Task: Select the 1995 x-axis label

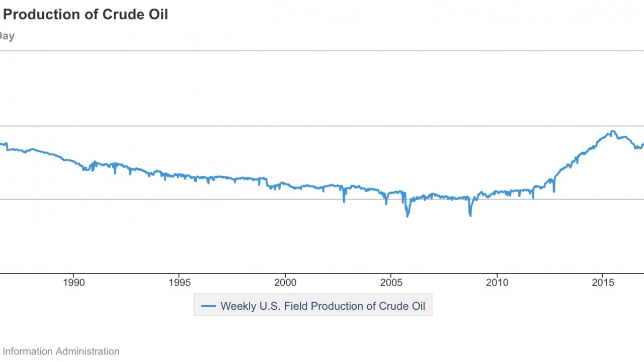Action: click(x=180, y=283)
